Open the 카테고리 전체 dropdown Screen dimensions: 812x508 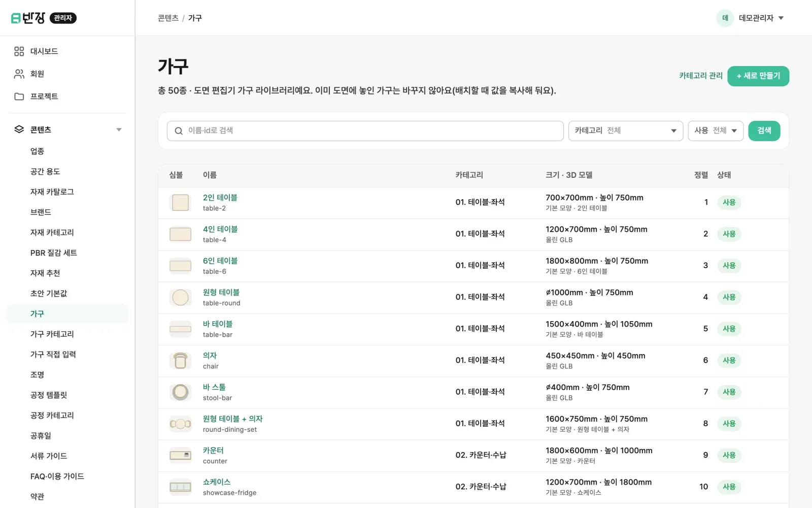(625, 131)
